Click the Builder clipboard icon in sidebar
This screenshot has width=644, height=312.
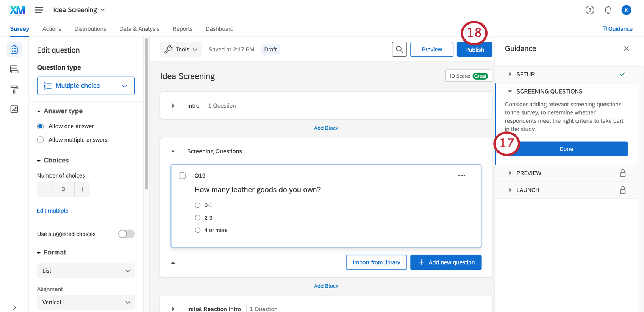pos(14,50)
